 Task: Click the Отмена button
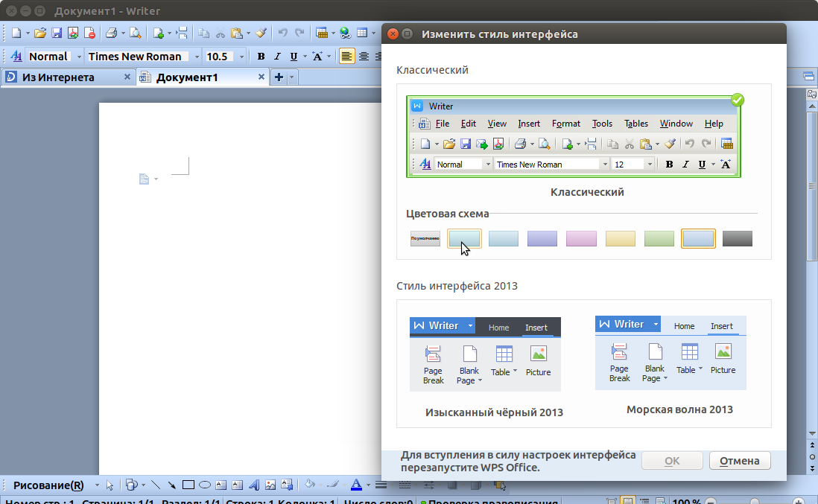coord(740,461)
